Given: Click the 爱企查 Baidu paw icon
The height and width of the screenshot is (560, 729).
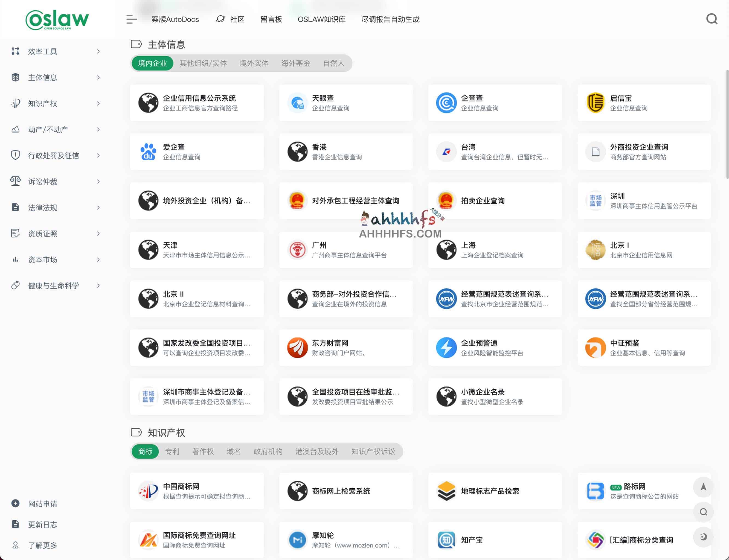Looking at the screenshot, I should point(148,152).
